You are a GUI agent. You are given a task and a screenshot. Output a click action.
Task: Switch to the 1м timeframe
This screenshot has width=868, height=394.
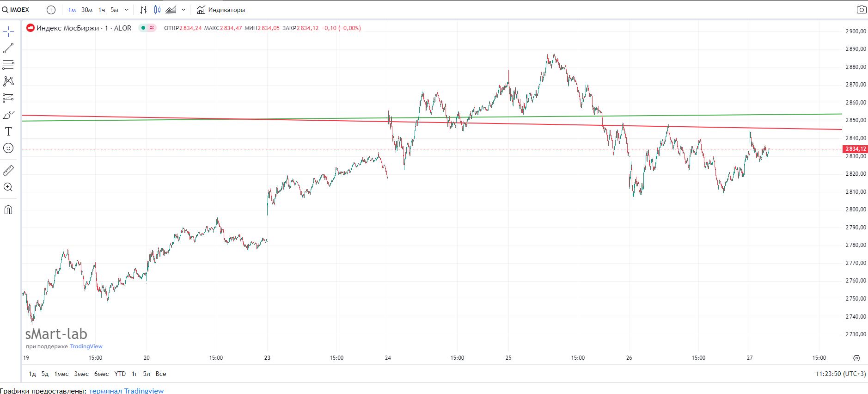pyautogui.click(x=72, y=10)
